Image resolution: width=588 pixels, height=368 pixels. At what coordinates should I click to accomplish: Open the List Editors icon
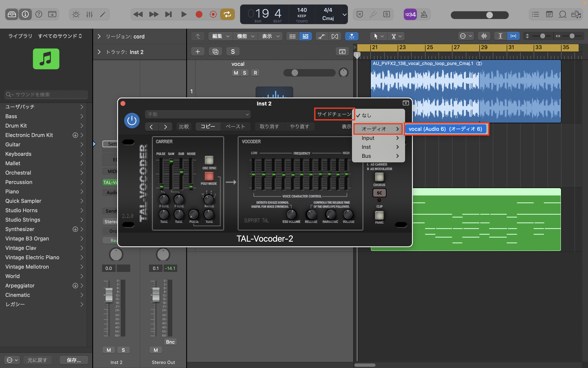535,14
